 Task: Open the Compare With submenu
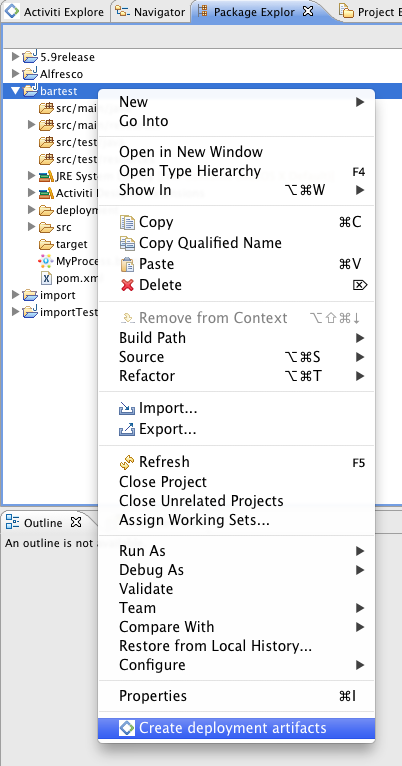[x=236, y=627]
